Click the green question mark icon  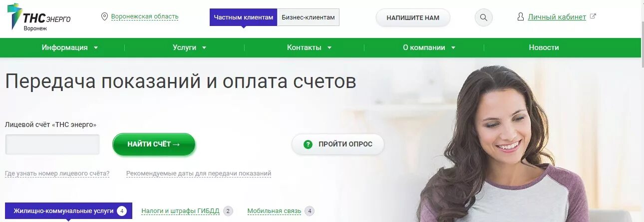[308, 144]
